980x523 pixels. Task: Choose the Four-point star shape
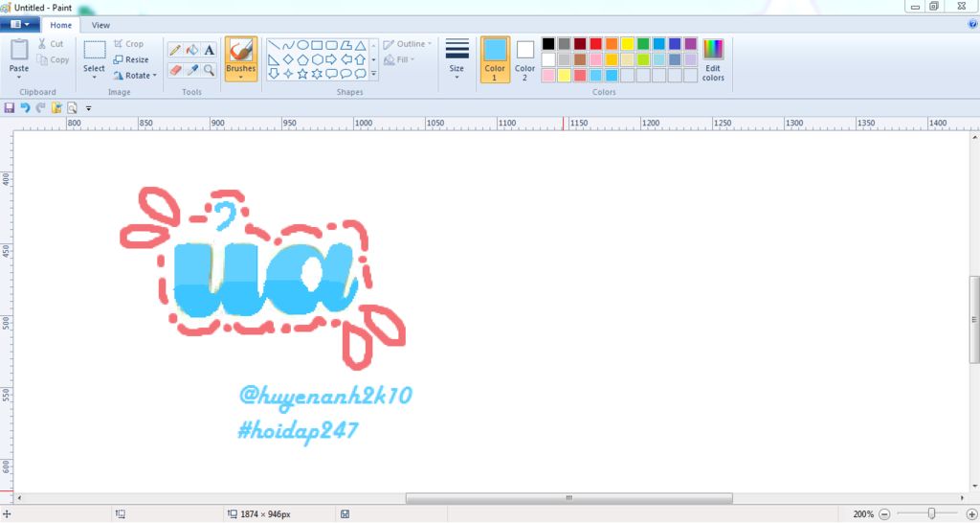click(288, 74)
